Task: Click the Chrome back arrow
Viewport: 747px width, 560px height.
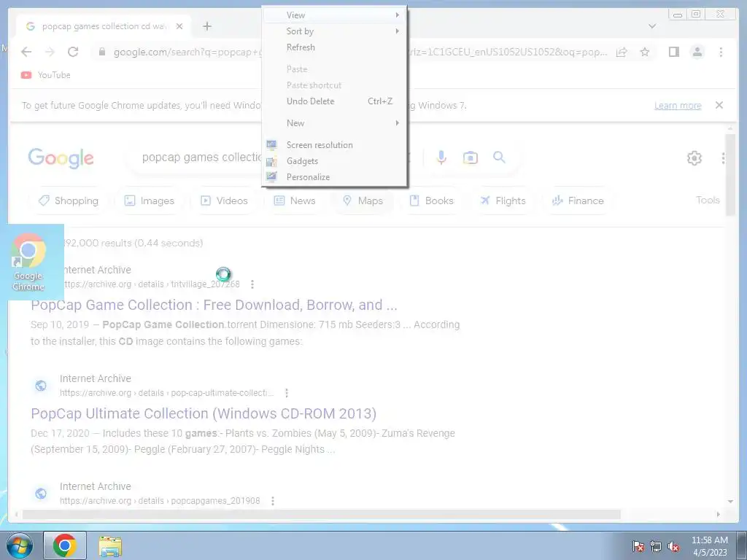Action: click(x=27, y=52)
